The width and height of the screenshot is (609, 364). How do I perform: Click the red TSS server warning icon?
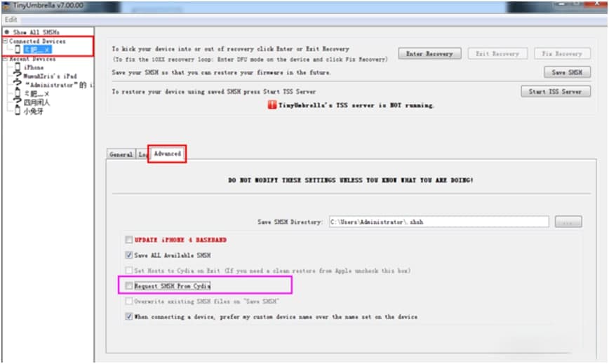pos(272,105)
